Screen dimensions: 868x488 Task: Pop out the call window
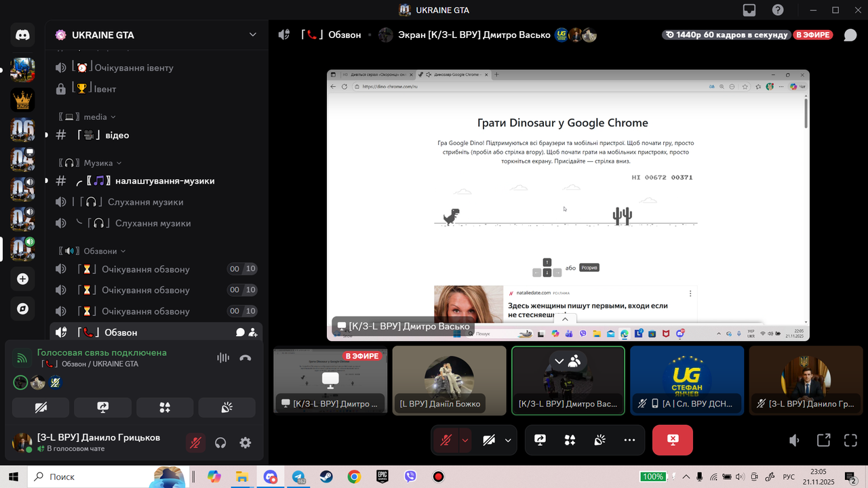pos(823,441)
